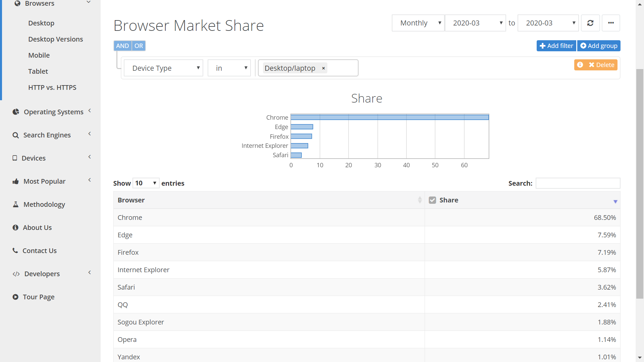The image size is (644, 362).
Task: Click the Internet Explorer chart bar
Action: (299, 145)
